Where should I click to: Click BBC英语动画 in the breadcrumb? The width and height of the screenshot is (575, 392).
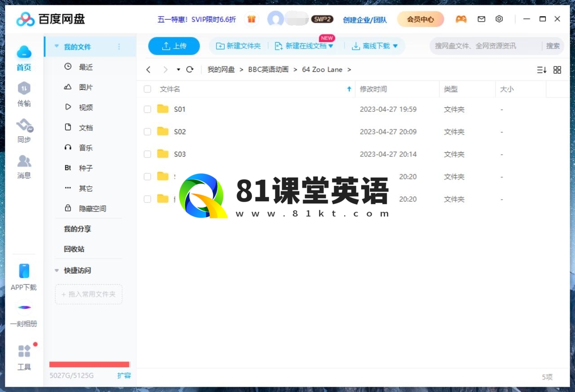(x=268, y=70)
